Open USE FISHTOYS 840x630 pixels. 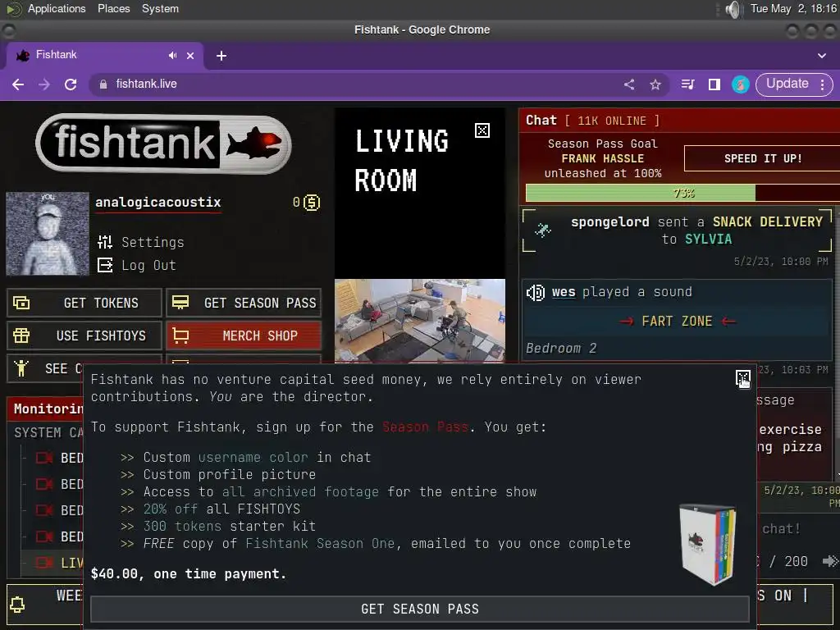click(84, 336)
